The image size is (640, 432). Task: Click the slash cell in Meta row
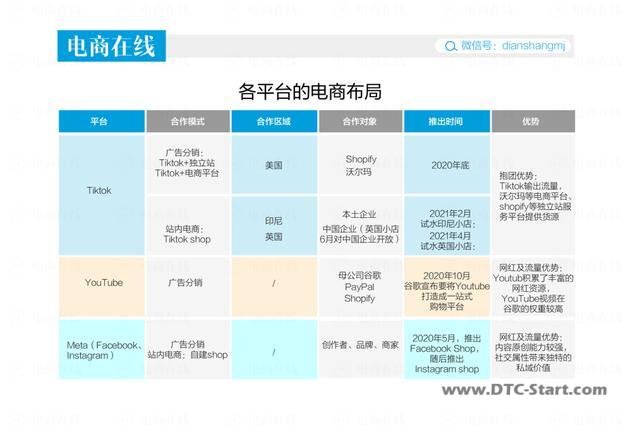click(x=274, y=350)
